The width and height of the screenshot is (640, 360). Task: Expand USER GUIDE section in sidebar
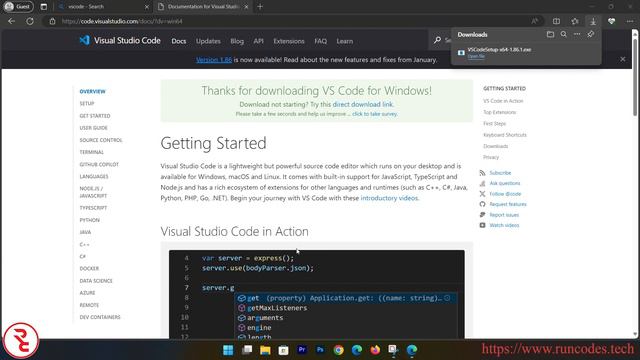point(93,128)
